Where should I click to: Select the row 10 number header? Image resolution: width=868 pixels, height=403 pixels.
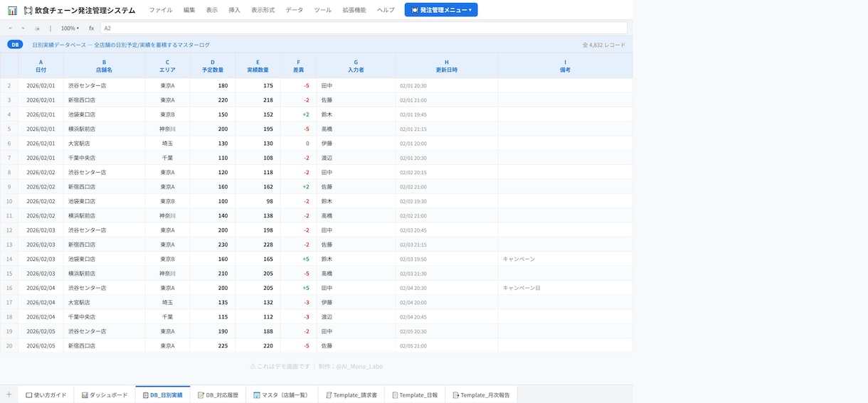pos(9,201)
